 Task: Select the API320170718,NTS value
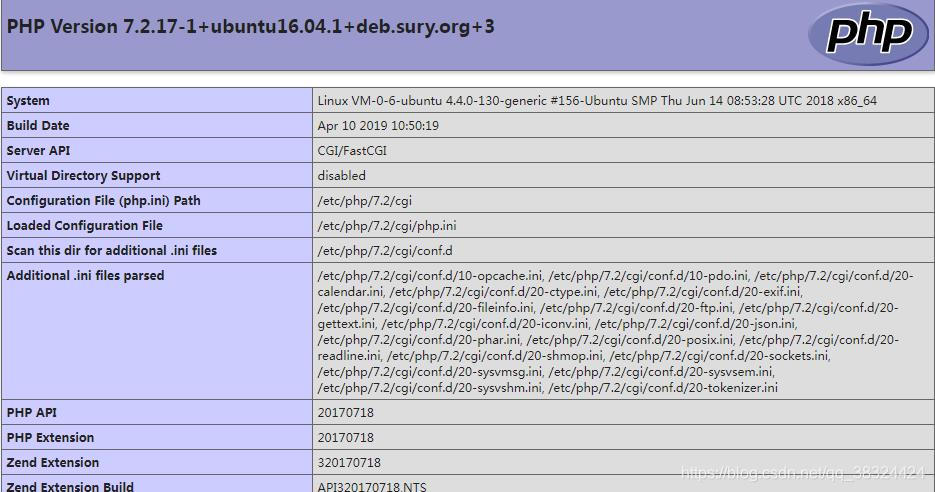point(372,487)
